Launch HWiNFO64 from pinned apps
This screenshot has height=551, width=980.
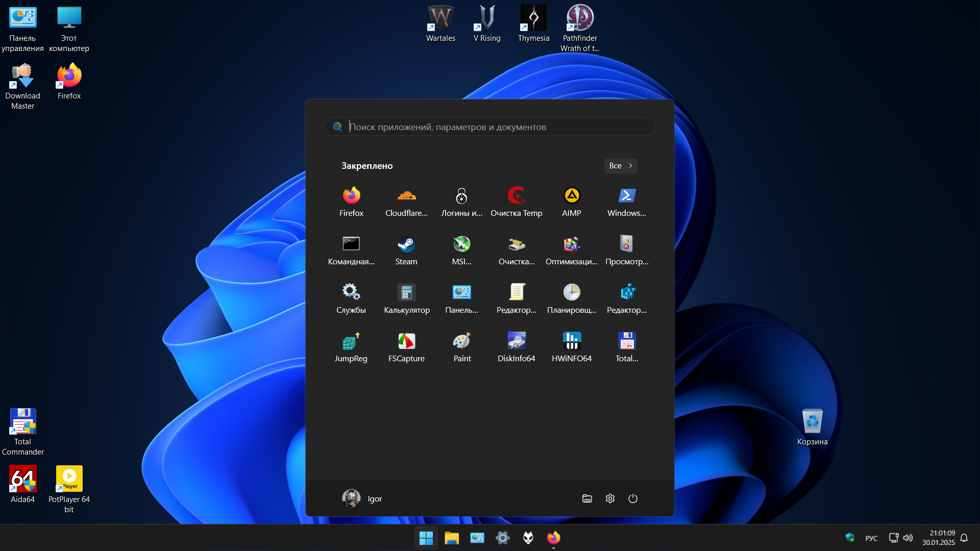coord(572,347)
